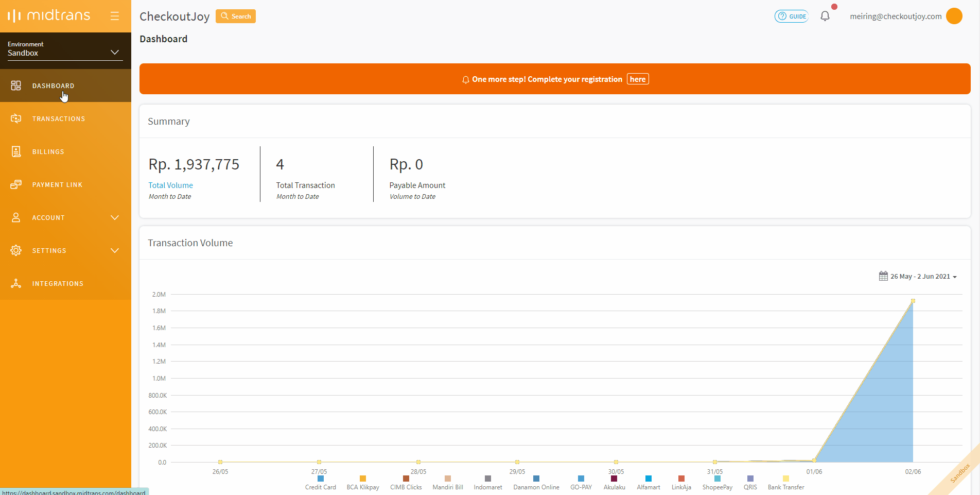Viewport: 980px width, 495px height.
Task: Click the Search button
Action: [236, 16]
